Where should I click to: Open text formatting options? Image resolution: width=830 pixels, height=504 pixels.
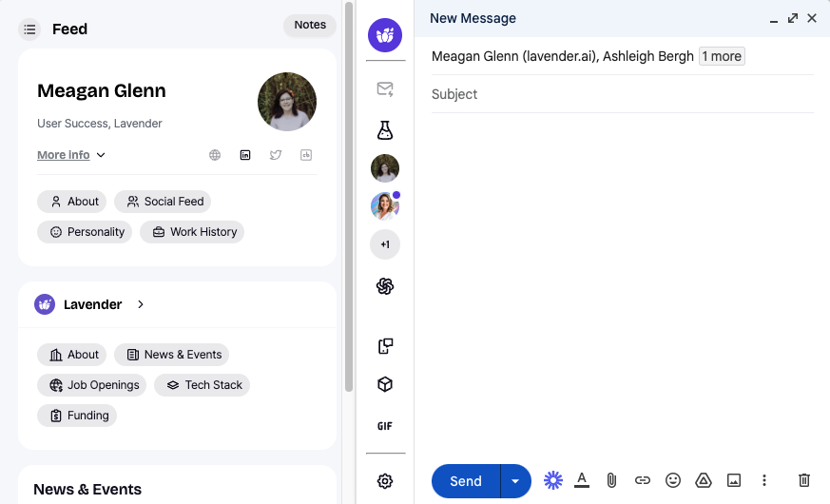pos(582,480)
